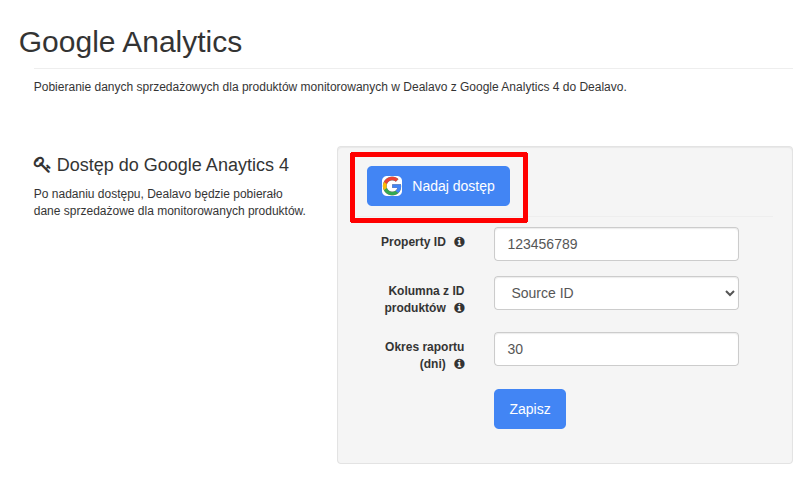Click the Okres raportu (dni) label
Screen dimensions: 810x480
click(x=425, y=355)
